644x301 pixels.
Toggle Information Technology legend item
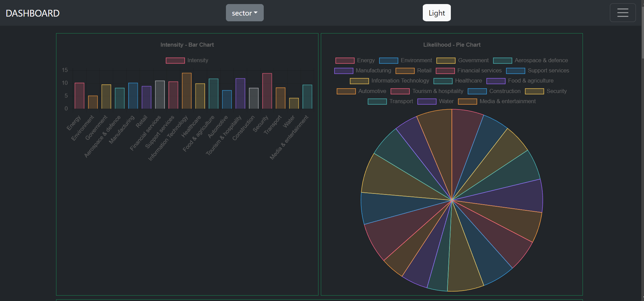click(390, 80)
